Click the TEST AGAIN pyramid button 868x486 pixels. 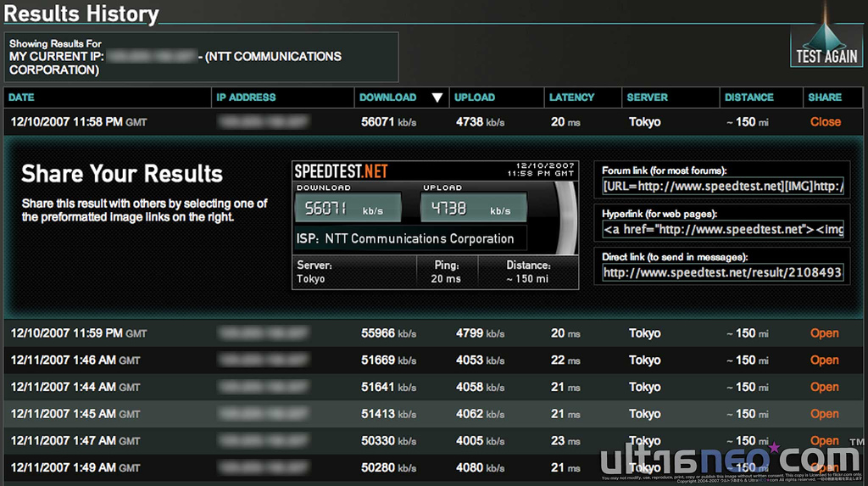pyautogui.click(x=826, y=46)
